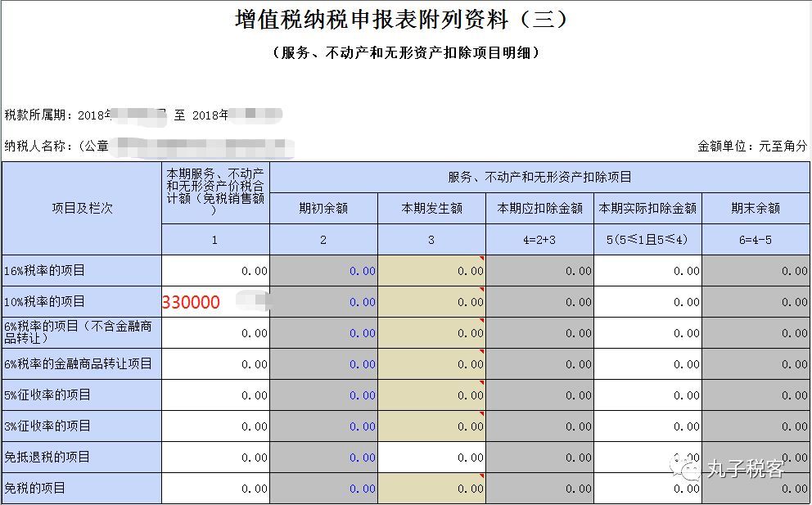Select the 6%税率的项目（不含金融商品转让）row label
Image resolution: width=812 pixels, height=505 pixels.
coord(82,333)
